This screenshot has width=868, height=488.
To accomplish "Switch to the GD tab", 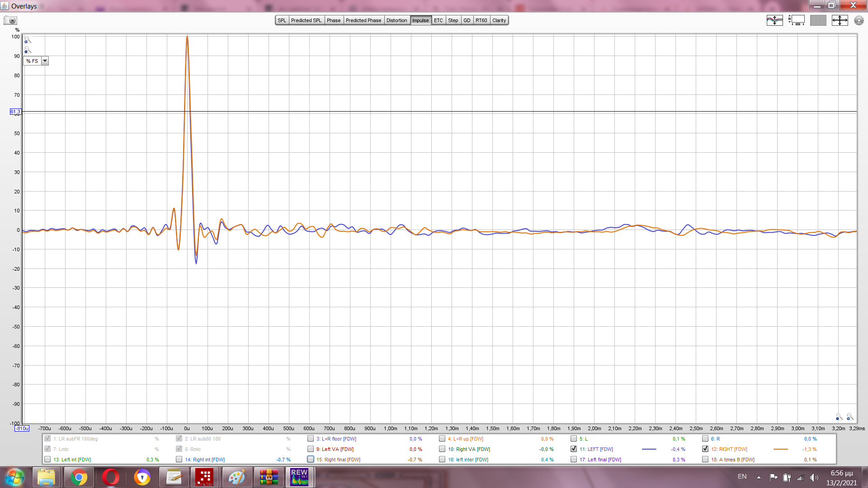I will point(467,20).
